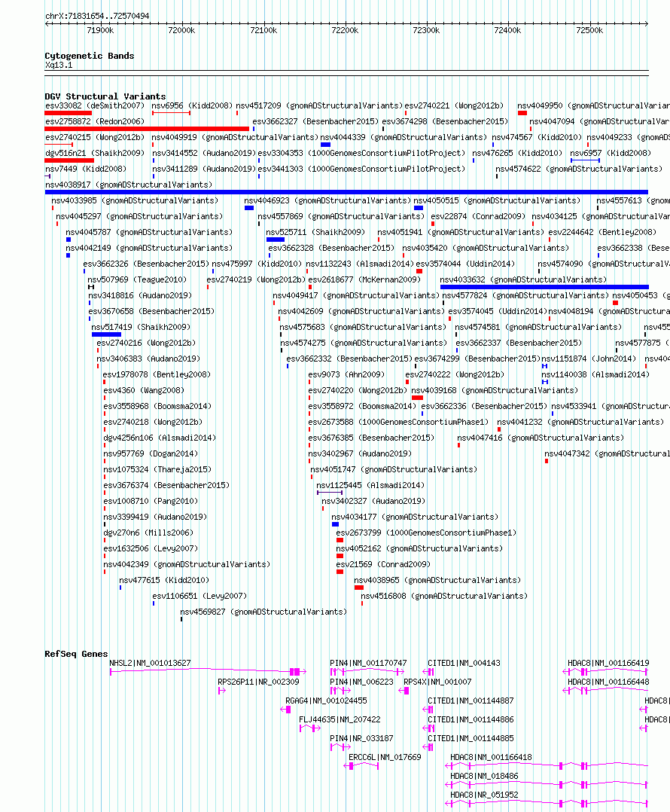Click the long blue nsv4038917 variant bar

[346, 192]
